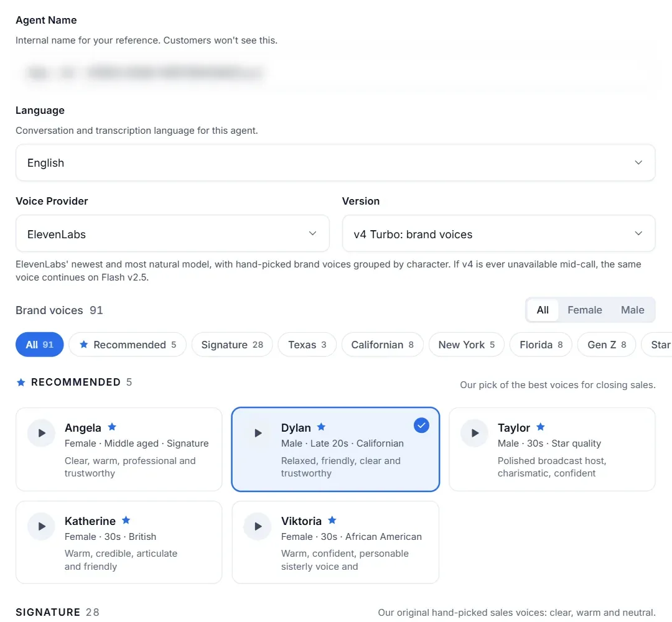This screenshot has width=672, height=622.
Task: Play Viktoria voice preview
Action: [x=258, y=526]
